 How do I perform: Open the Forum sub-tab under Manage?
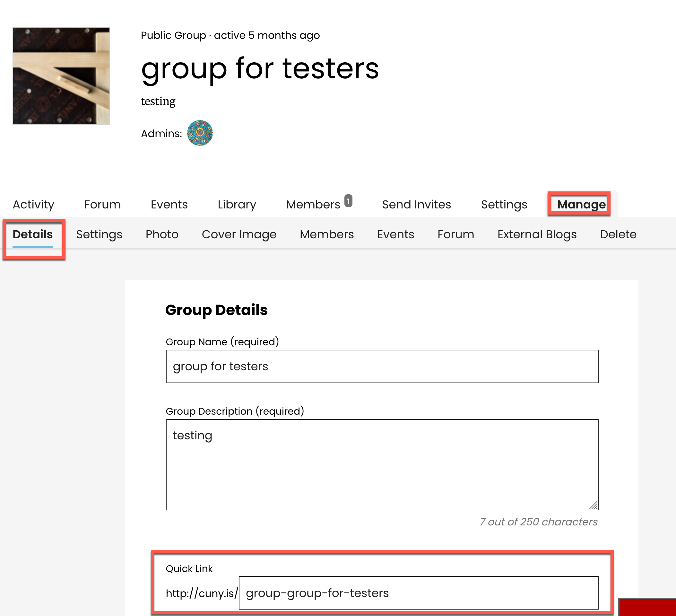tap(456, 234)
